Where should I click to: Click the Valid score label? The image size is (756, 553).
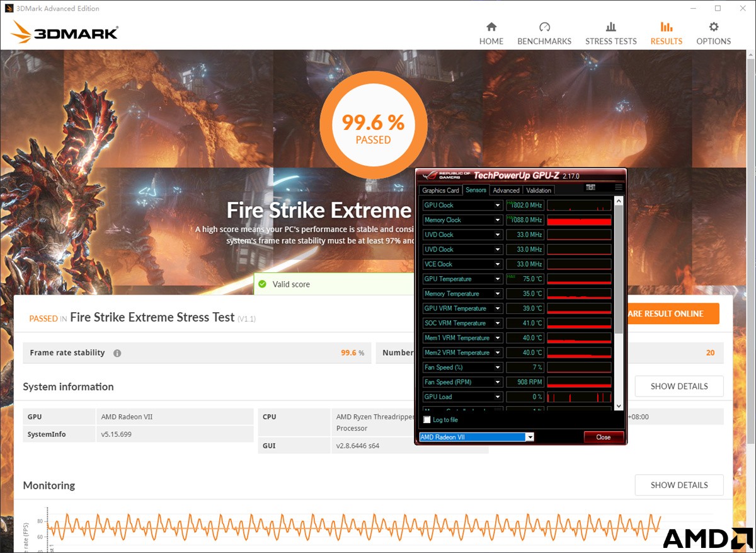point(291,284)
